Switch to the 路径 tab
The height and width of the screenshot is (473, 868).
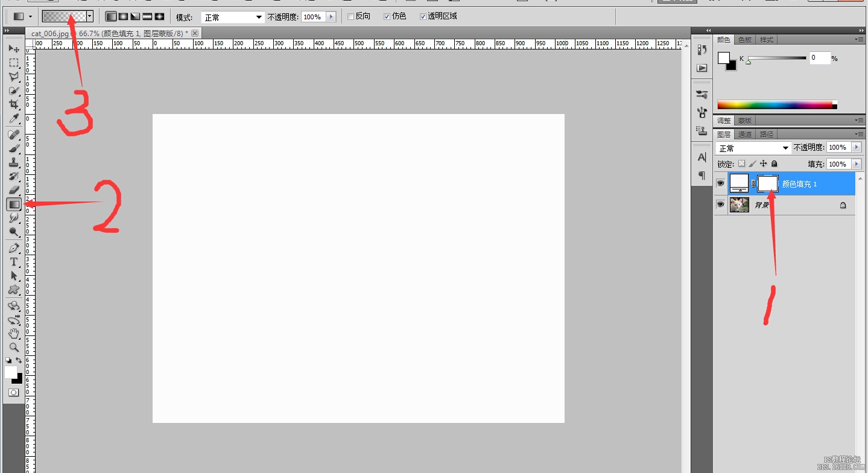tap(767, 135)
